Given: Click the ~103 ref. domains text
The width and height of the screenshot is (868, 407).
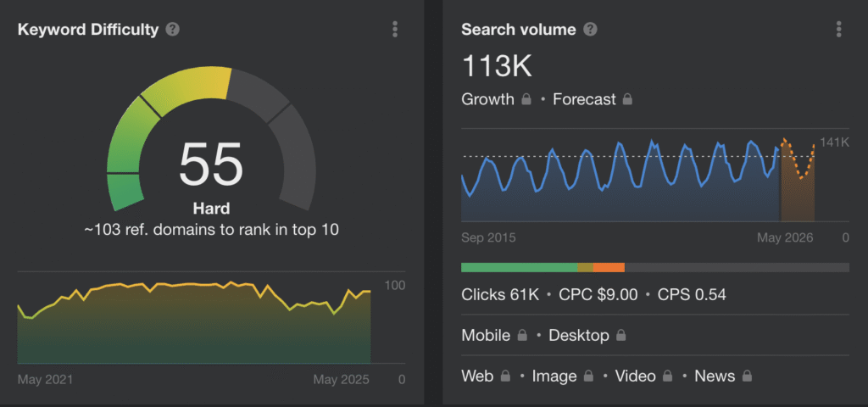Looking at the screenshot, I should point(211,230).
